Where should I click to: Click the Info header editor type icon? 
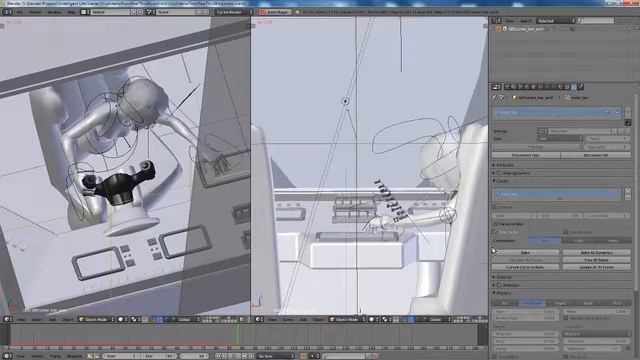7,12
